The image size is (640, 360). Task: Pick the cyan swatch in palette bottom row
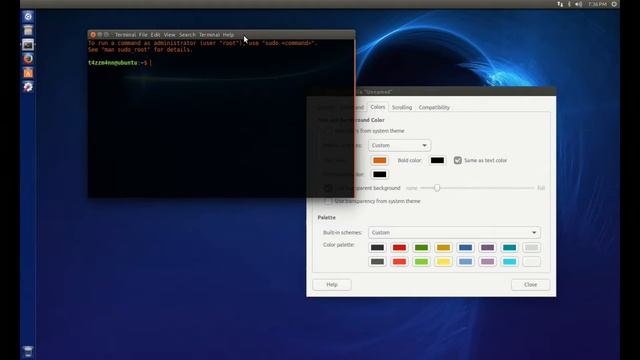(509, 262)
